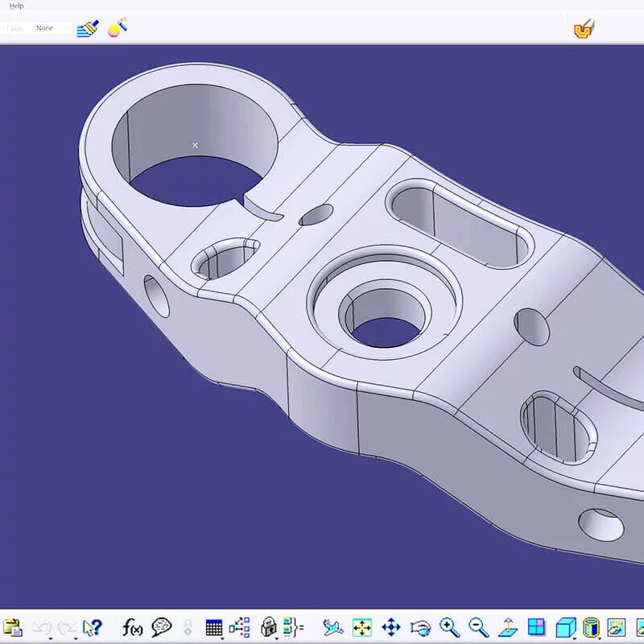Expand the Design Table dropdown arrow
This screenshot has width=644, height=644.
coord(222,638)
